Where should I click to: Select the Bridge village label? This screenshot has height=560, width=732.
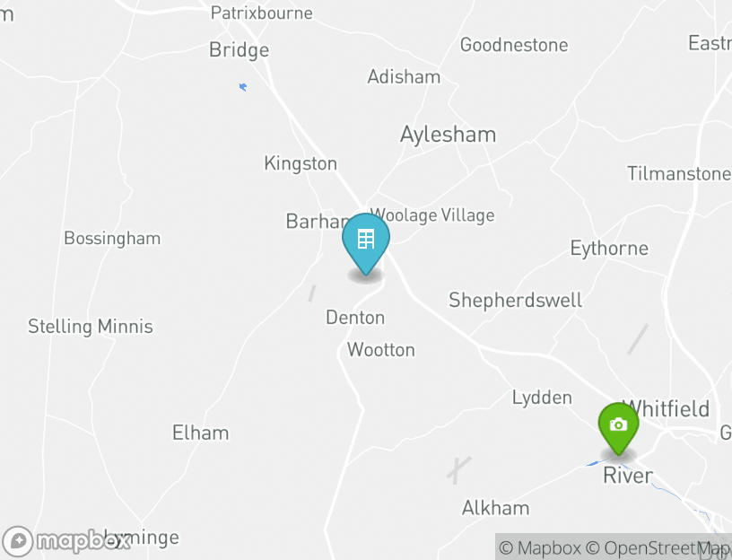[x=239, y=50]
